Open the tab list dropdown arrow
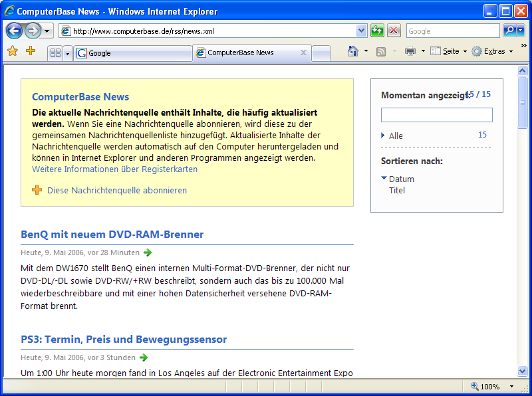This screenshot has width=532, height=396. 68,54
